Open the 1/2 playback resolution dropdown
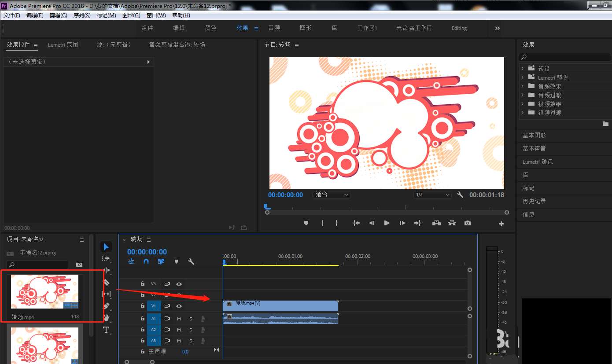 432,195
